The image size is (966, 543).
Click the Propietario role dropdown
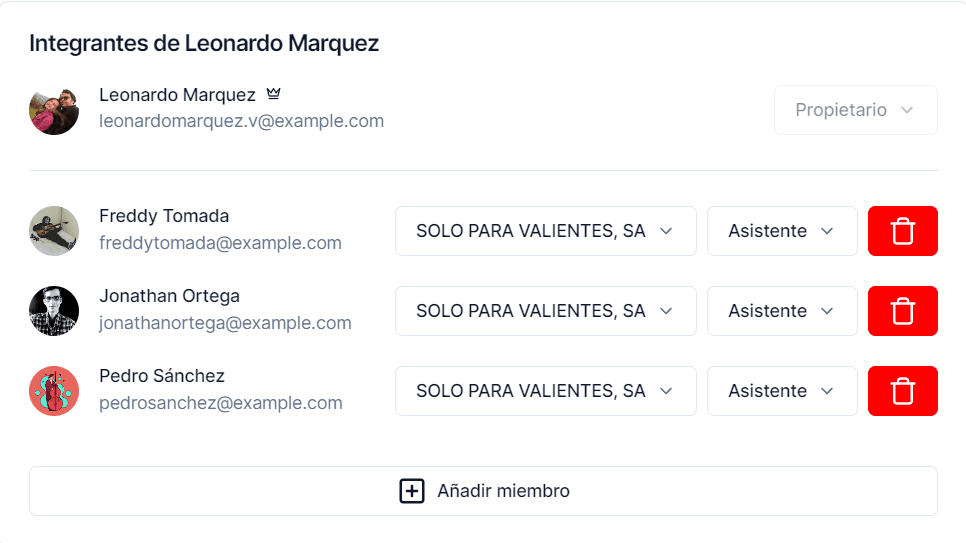(855, 110)
